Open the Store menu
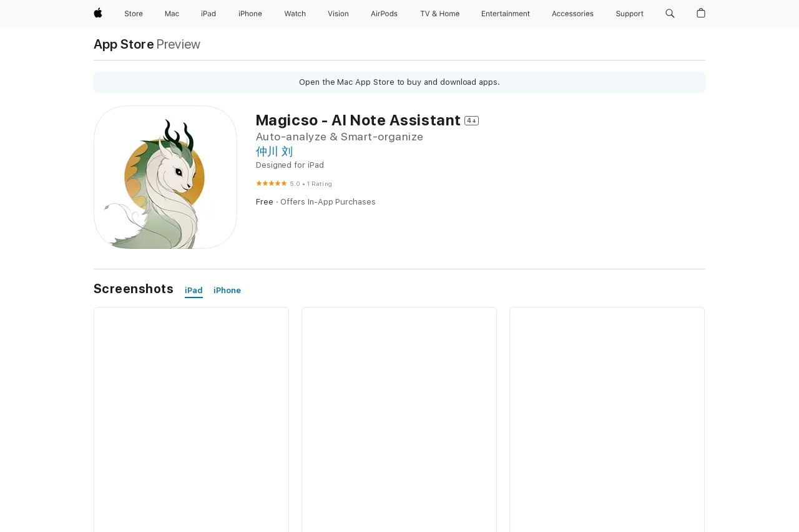 click(134, 14)
